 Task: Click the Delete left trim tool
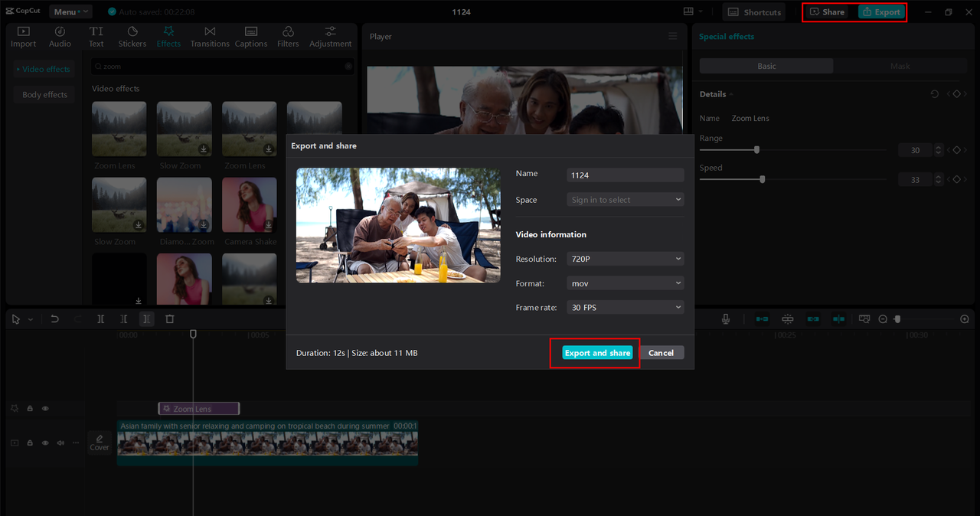124,319
